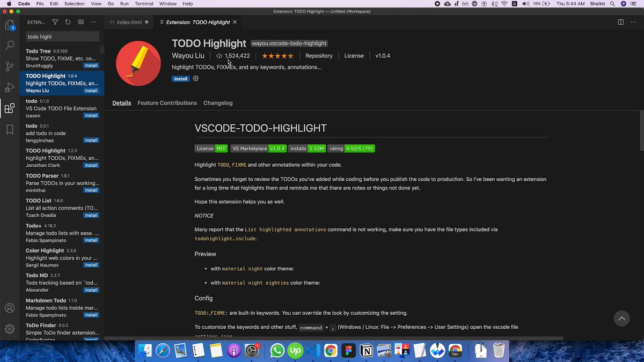Viewport: 644px width, 362px height.
Task: Install todo extension by izaxon
Action: 91,115
